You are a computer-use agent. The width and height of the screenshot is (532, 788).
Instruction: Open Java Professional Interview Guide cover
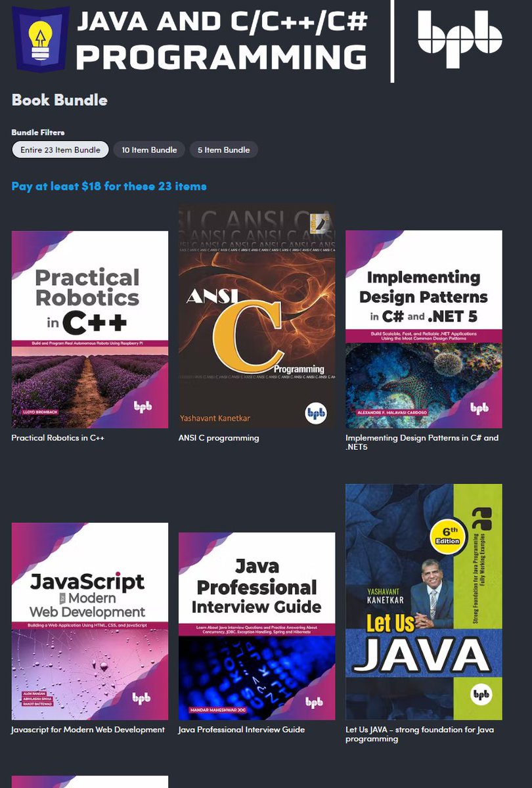(257, 626)
